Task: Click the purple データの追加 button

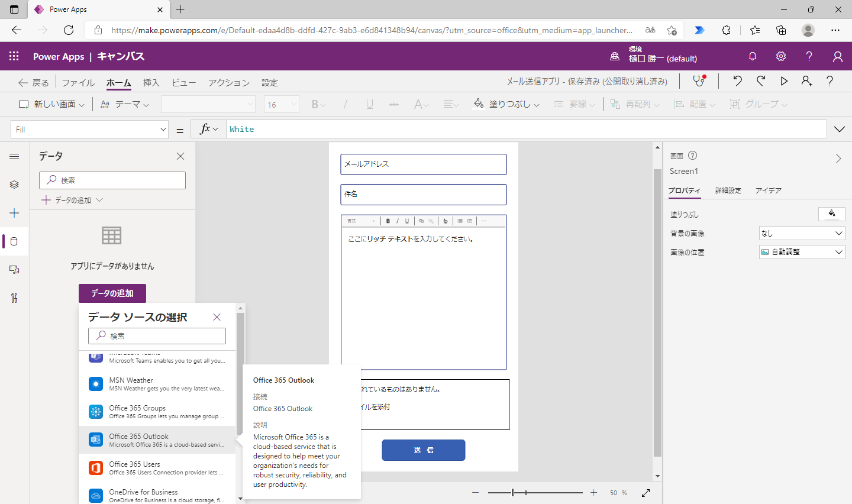Action: coord(112,293)
